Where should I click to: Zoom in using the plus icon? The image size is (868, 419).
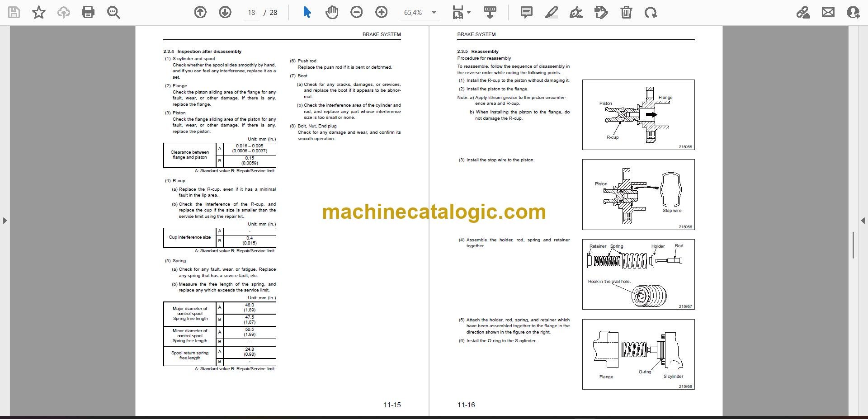pos(382,13)
